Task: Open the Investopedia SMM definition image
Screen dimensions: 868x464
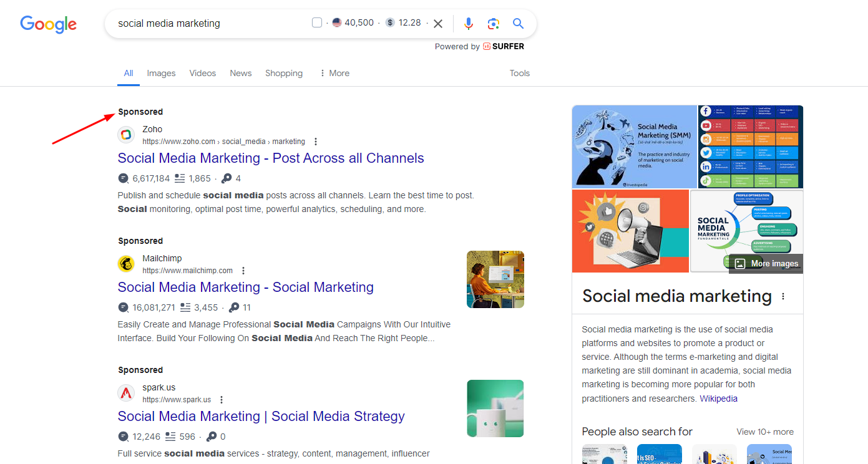Action: (634, 147)
